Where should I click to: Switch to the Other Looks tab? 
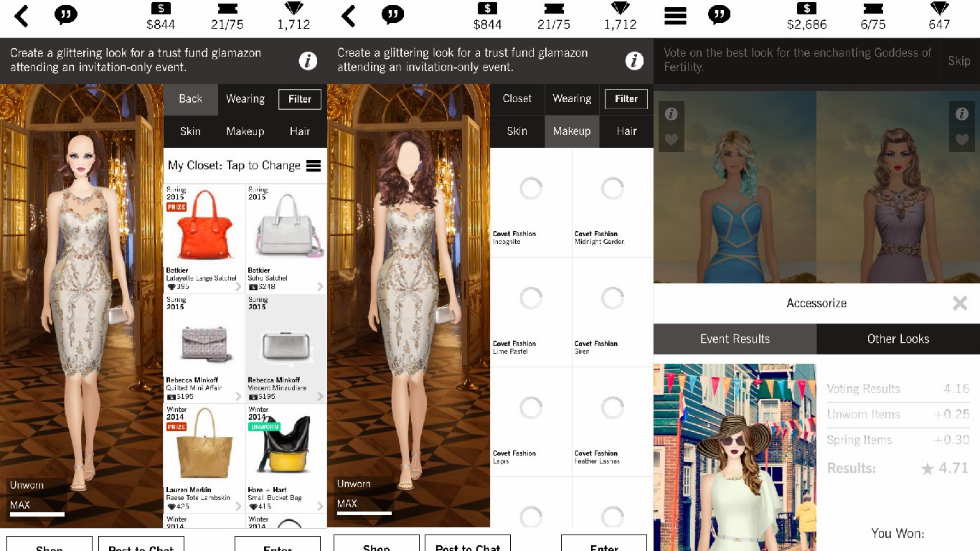point(898,339)
